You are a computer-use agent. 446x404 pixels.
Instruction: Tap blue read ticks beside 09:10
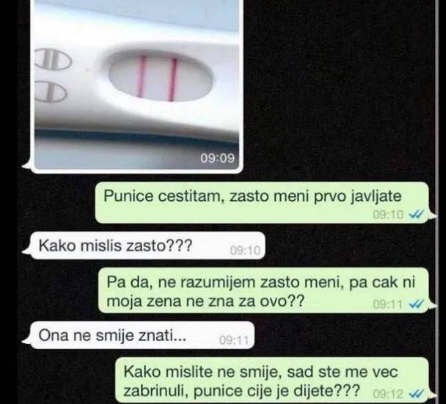pos(416,214)
